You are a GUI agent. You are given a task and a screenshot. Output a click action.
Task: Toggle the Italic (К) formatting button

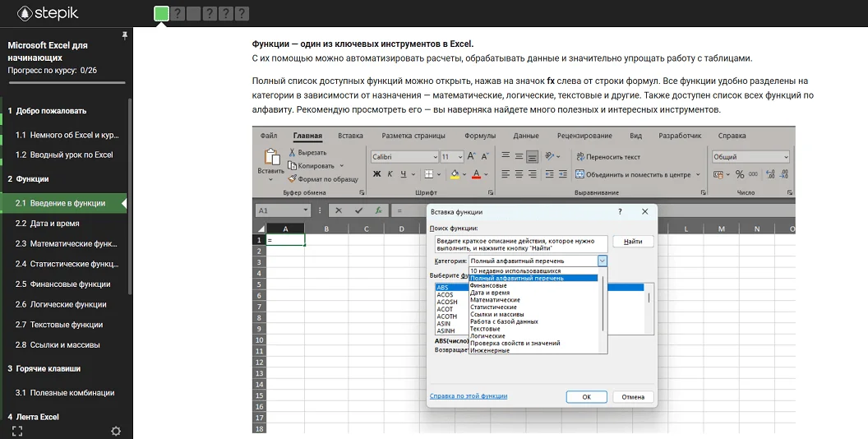click(390, 174)
